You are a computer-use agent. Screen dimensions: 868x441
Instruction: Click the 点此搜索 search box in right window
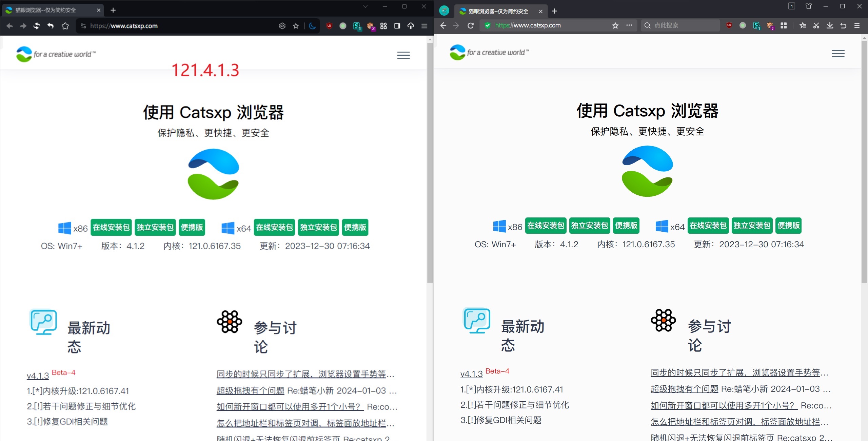pyautogui.click(x=680, y=25)
